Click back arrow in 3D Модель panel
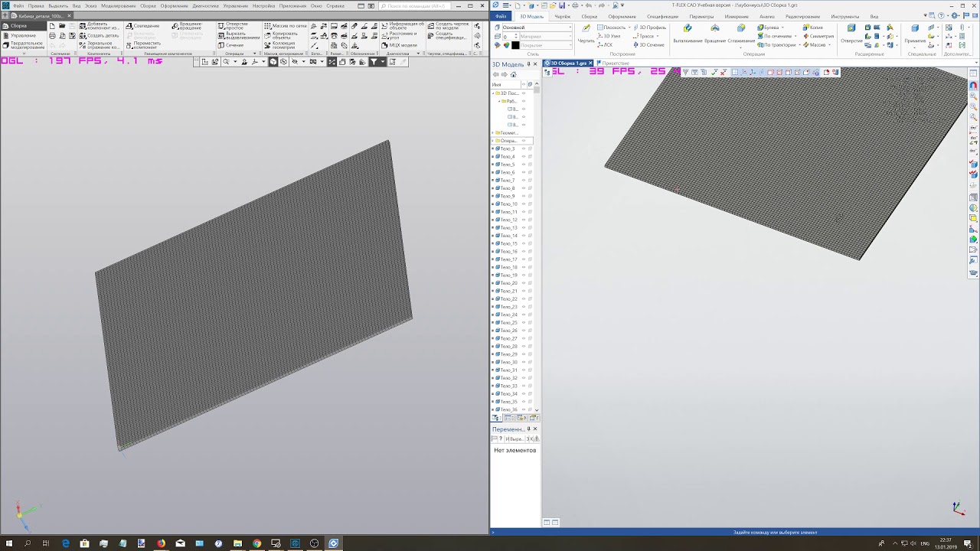 pyautogui.click(x=496, y=74)
